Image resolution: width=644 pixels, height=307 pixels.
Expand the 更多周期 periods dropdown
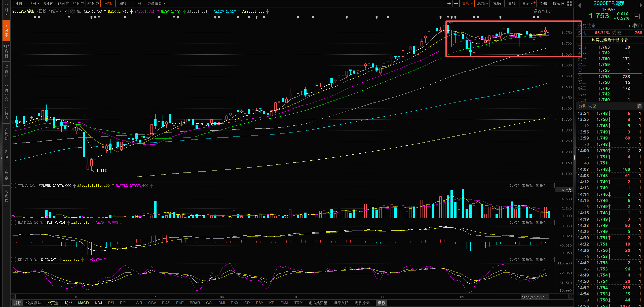156,4
